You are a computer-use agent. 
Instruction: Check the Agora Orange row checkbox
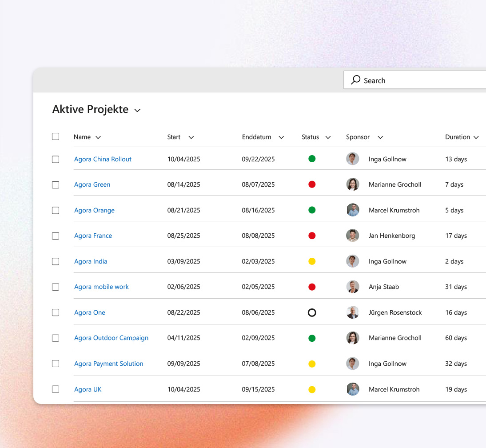click(x=56, y=211)
